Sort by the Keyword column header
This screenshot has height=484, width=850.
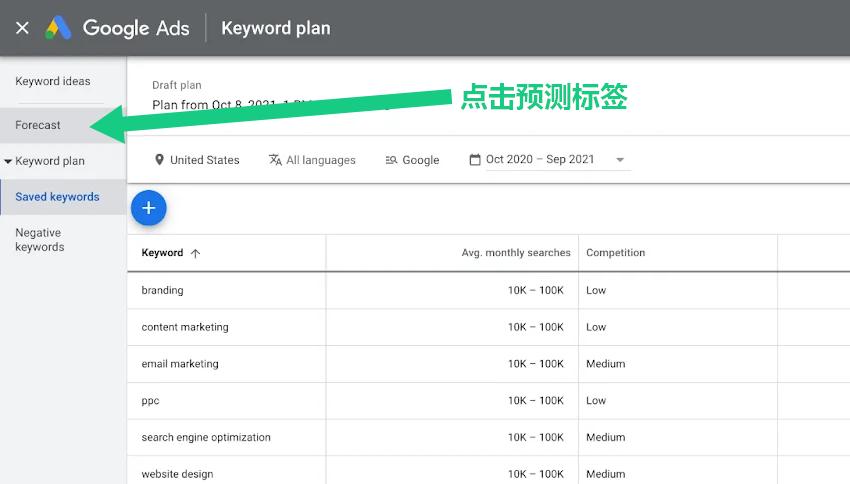pos(162,253)
